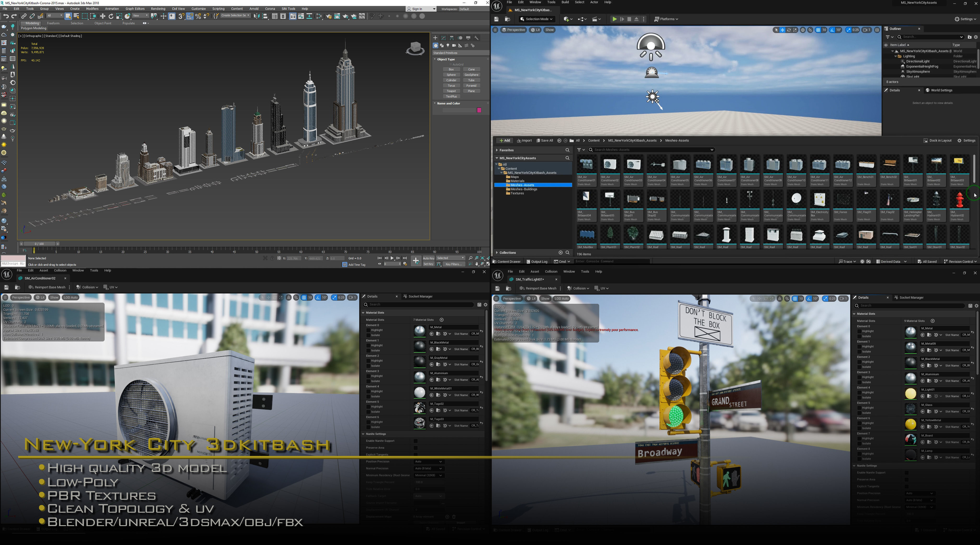Open the Modifiers menu in 3ds Max

coord(92,9)
